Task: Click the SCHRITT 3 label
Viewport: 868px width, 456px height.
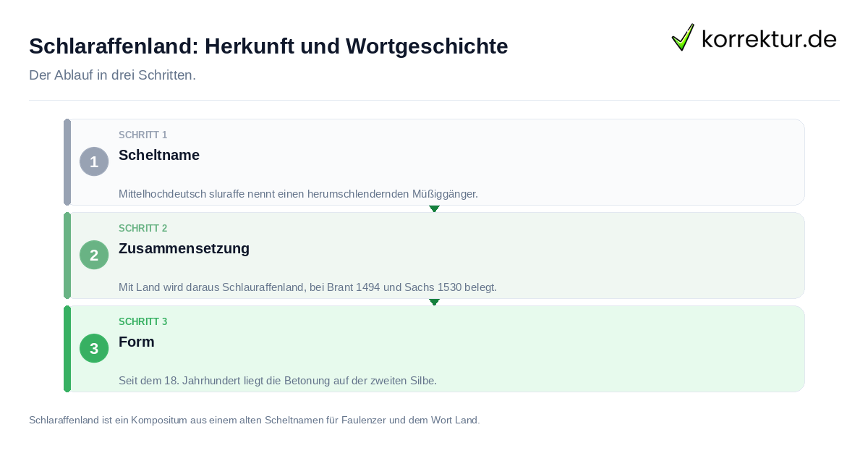Action: (x=142, y=322)
